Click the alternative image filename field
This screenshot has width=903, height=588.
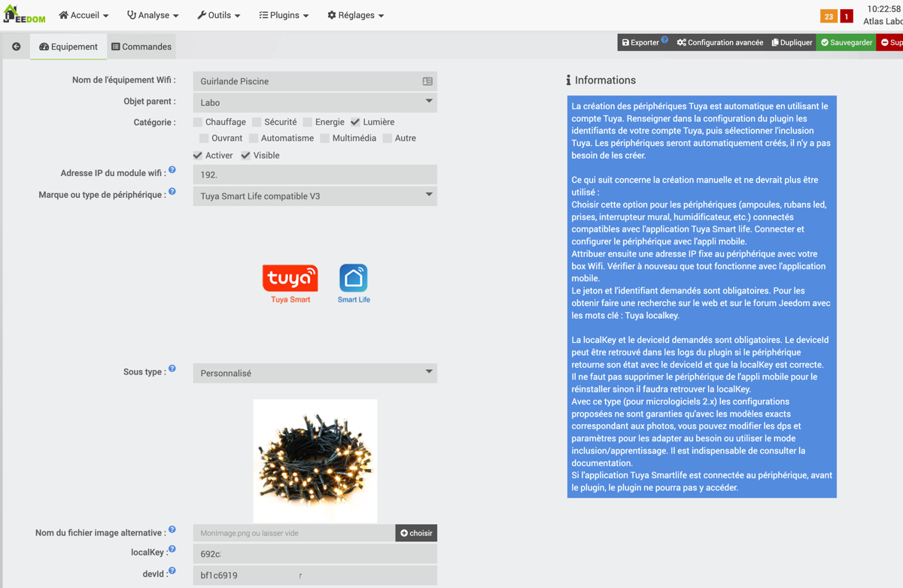pyautogui.click(x=294, y=533)
